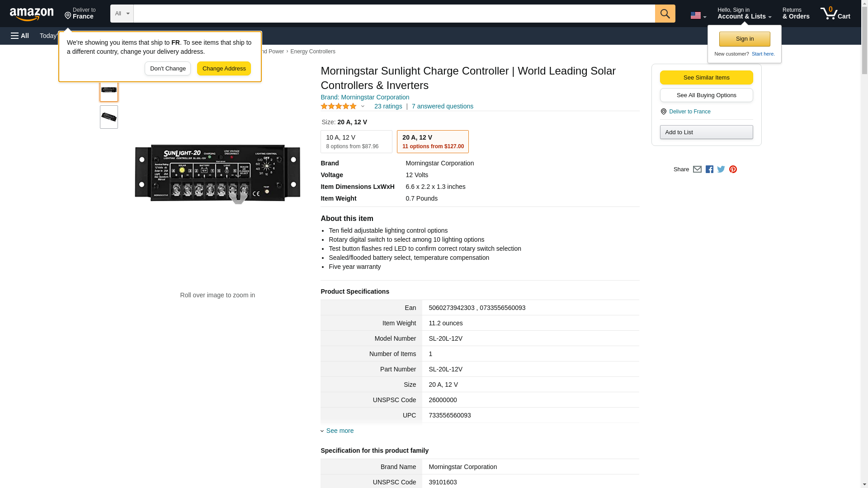This screenshot has height=488, width=868.
Task: Open Returns & Orders
Action: tap(796, 14)
